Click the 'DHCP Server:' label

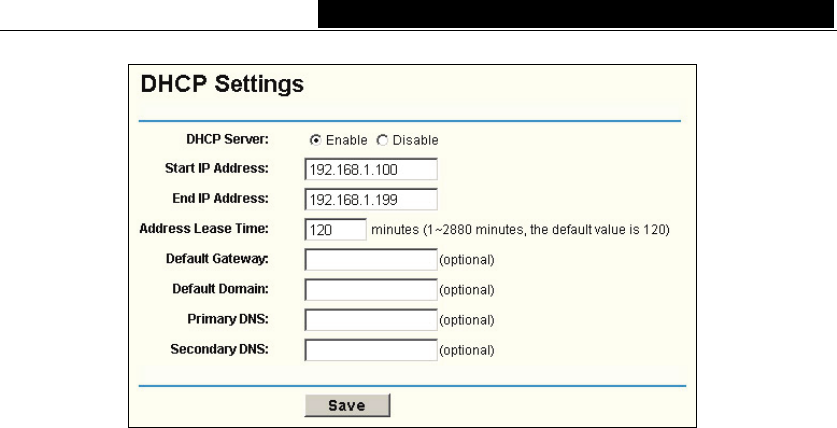point(227,140)
